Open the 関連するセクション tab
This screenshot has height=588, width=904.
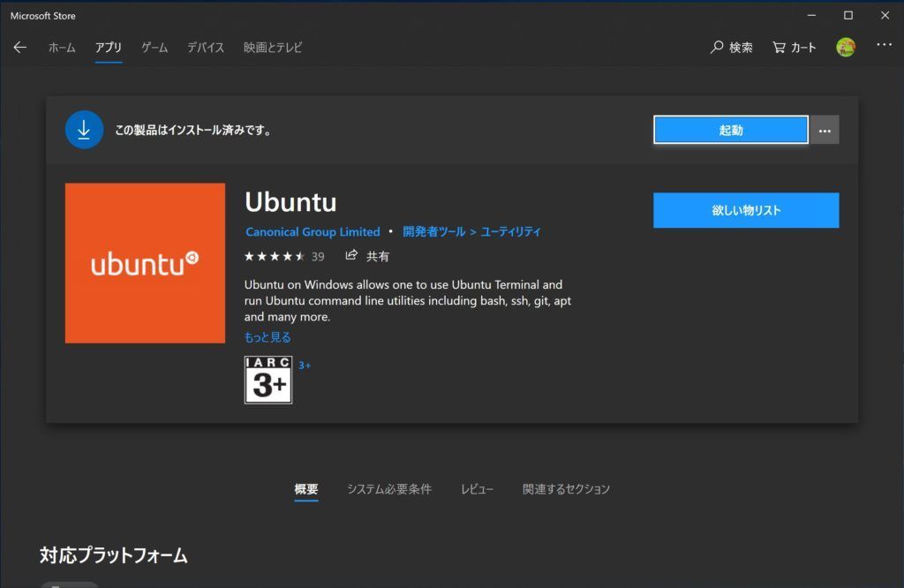[x=566, y=489]
